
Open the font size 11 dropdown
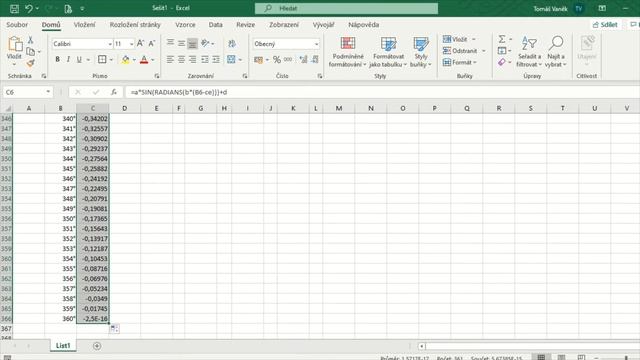pos(131,44)
